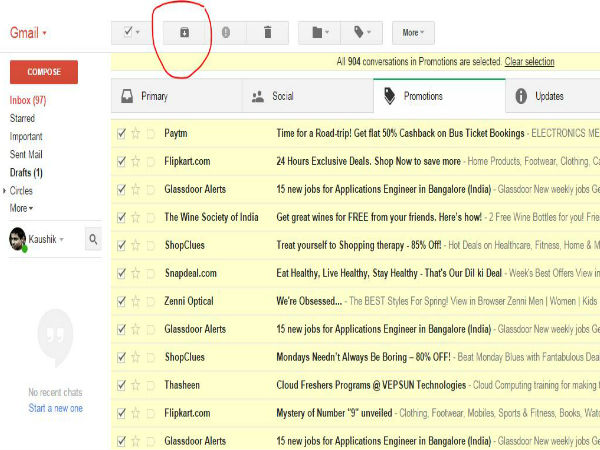Open the Important folder
This screenshot has width=600, height=450.
point(26,137)
